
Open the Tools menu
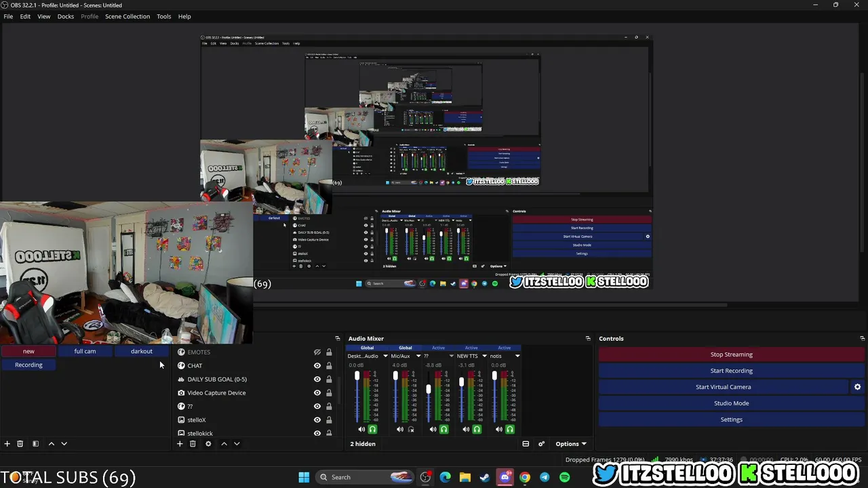[164, 16]
